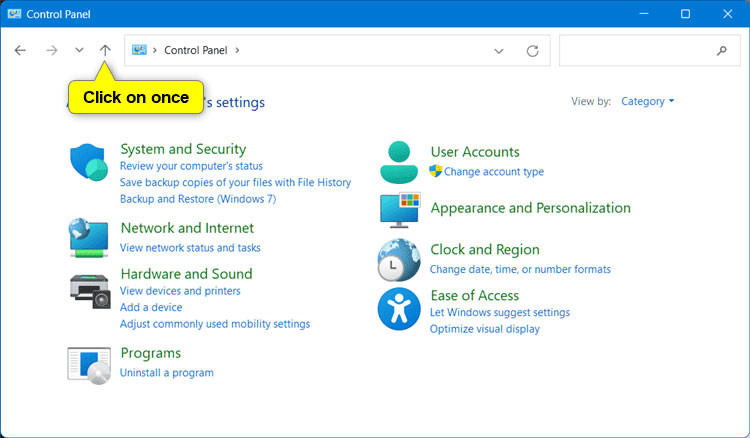Open the address bar history dropdown

point(499,50)
